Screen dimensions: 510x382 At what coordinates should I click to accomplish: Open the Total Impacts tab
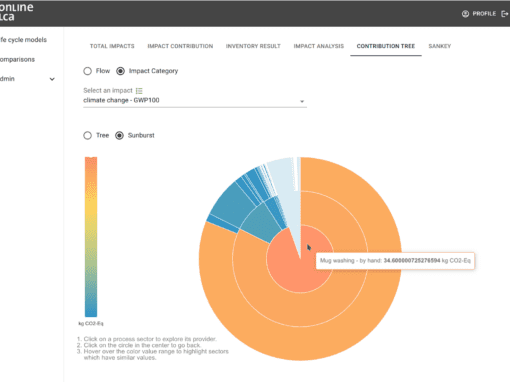tap(112, 46)
